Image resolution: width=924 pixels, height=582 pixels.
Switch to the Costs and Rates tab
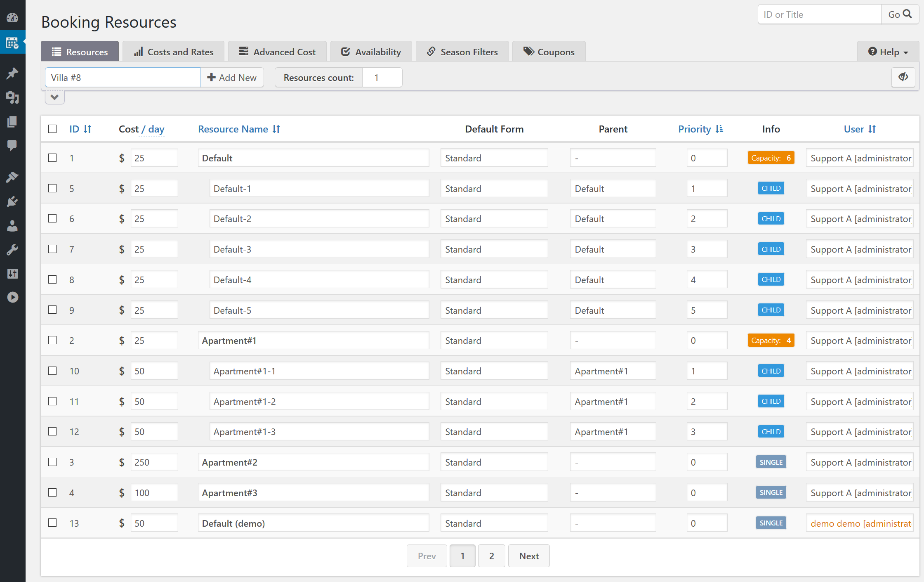click(x=173, y=51)
